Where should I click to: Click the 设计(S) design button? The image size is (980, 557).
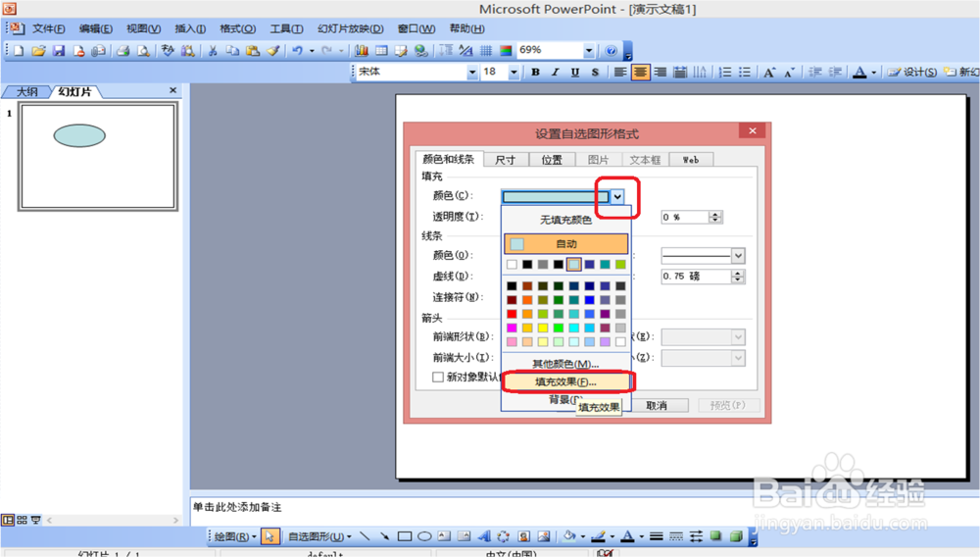(912, 73)
